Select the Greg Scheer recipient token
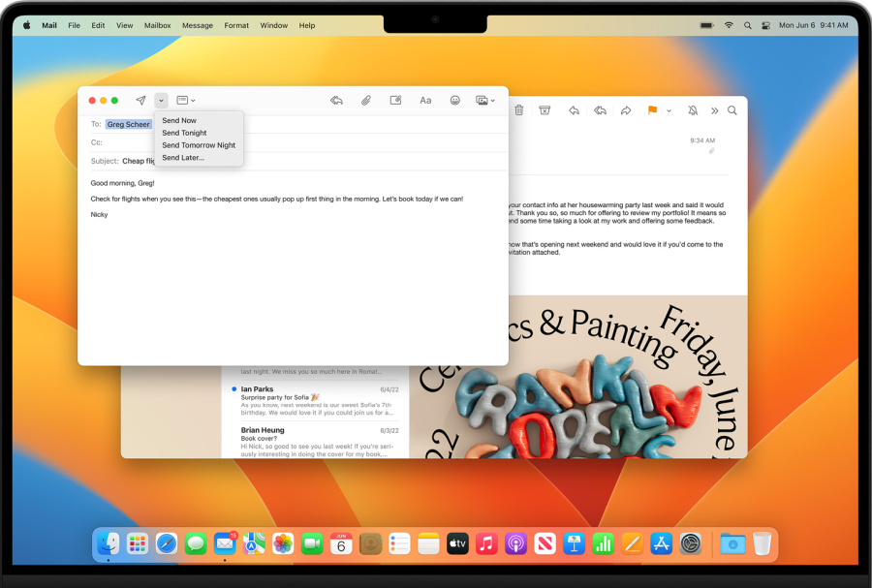Image resolution: width=872 pixels, height=588 pixels. [x=129, y=125]
